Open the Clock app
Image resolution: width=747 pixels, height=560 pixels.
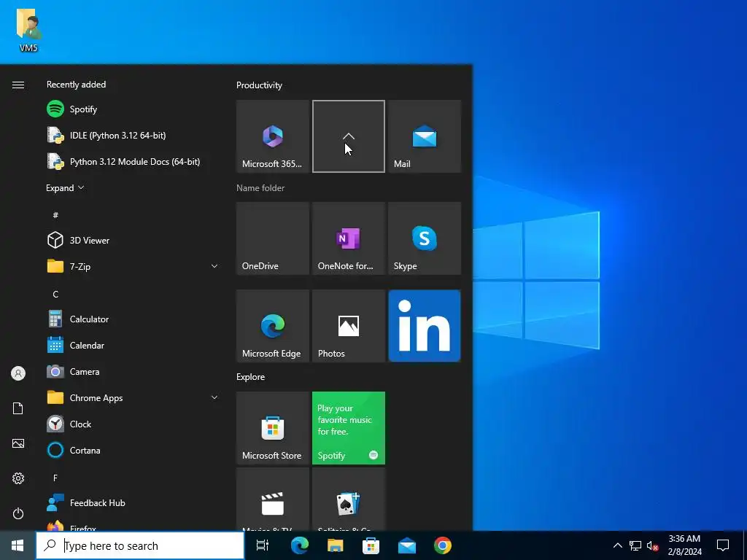pos(132,424)
